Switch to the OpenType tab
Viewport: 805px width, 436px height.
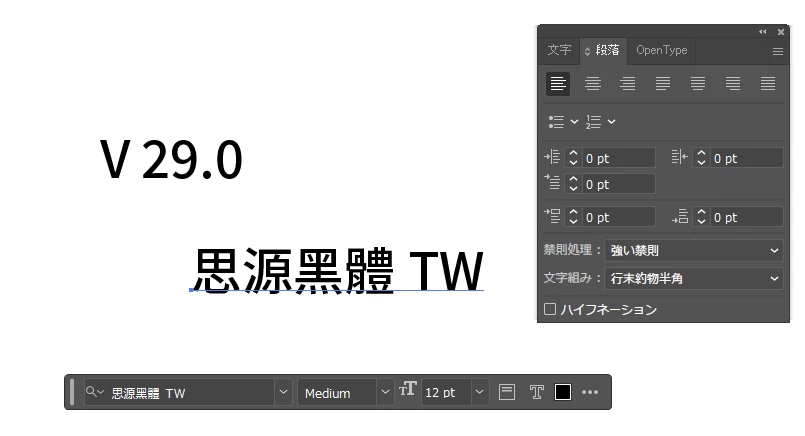point(661,50)
